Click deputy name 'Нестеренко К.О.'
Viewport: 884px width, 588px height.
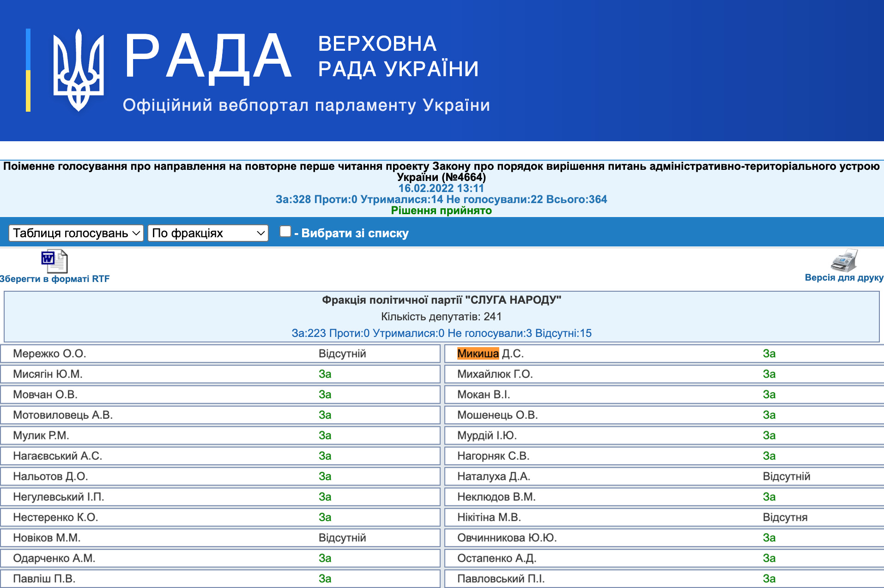pos(55,517)
